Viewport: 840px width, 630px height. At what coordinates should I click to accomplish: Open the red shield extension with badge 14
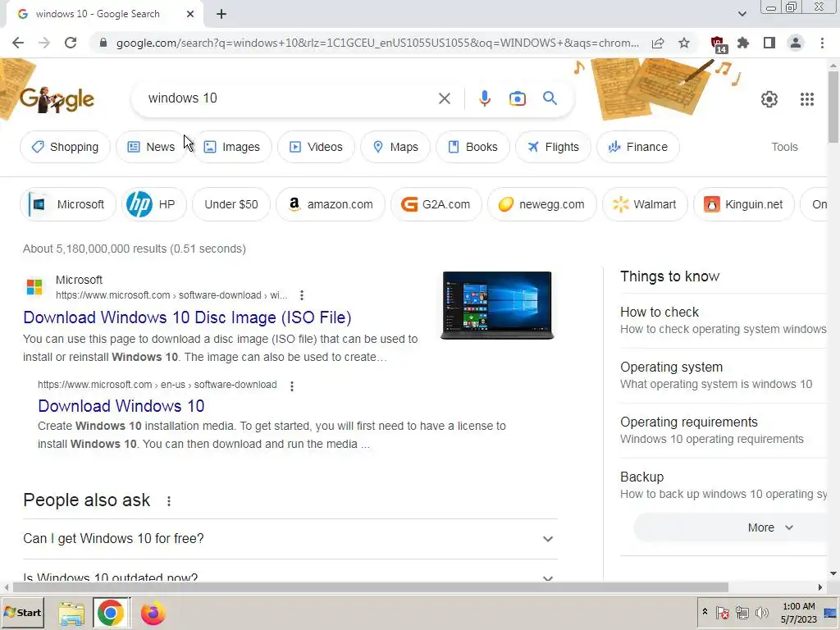point(718,44)
